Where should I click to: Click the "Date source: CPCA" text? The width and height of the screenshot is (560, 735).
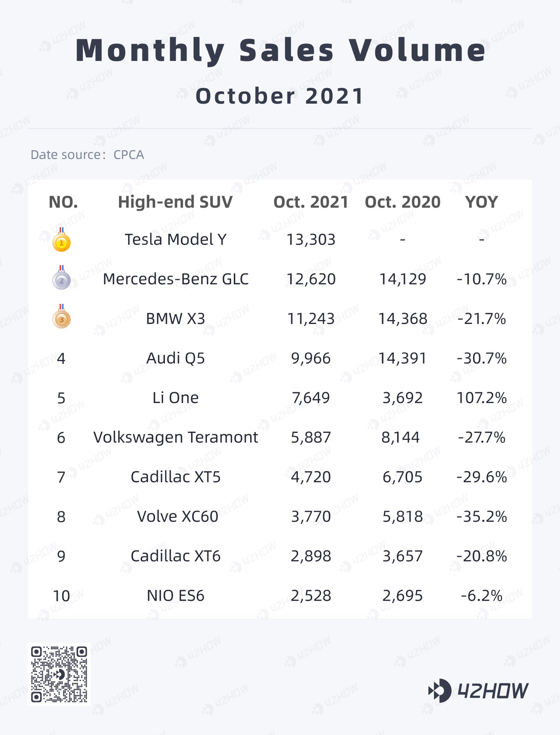[87, 155]
